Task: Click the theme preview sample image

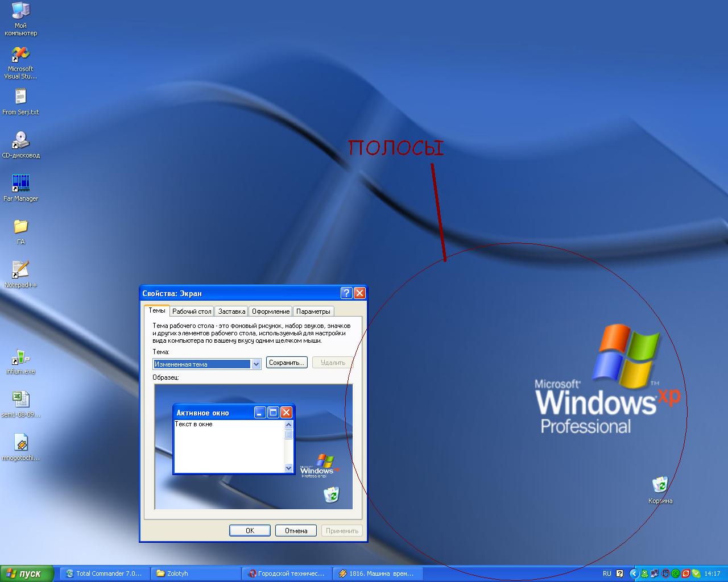Action: point(254,447)
